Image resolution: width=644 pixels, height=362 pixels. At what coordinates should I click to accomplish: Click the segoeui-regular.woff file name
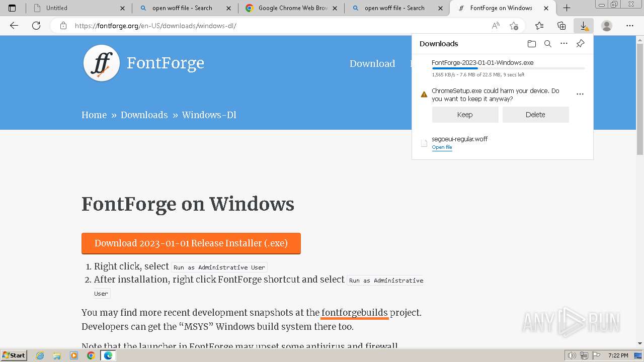[459, 139]
